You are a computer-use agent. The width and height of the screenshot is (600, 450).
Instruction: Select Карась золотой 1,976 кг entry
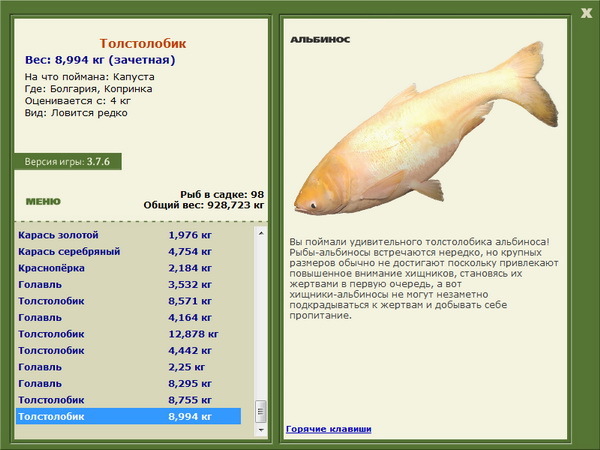click(128, 235)
